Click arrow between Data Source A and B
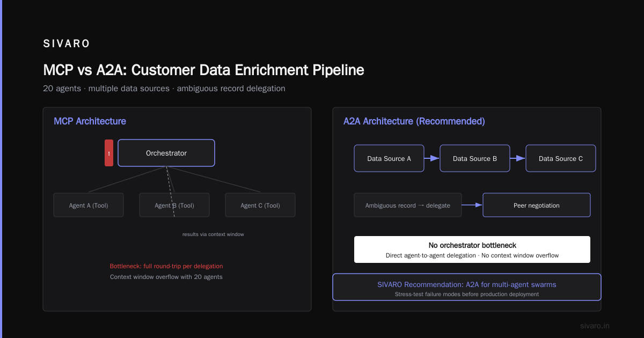This screenshot has width=644, height=338. (432, 158)
